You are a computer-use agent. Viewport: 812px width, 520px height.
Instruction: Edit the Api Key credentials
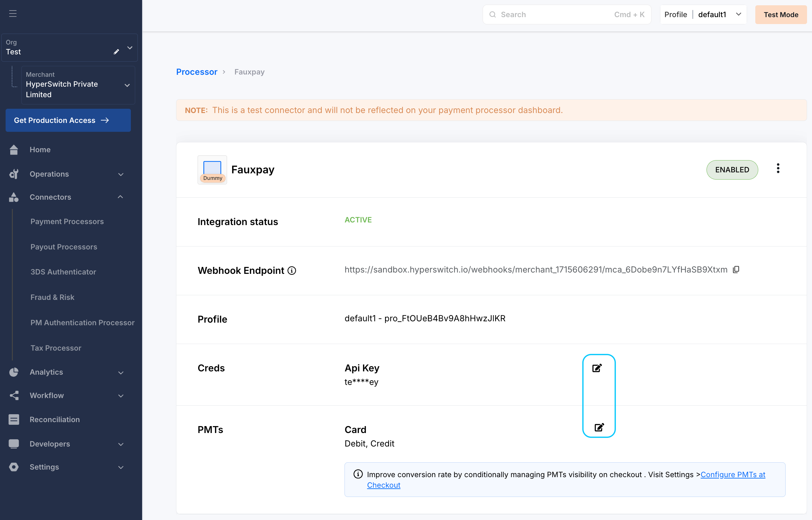tap(597, 368)
